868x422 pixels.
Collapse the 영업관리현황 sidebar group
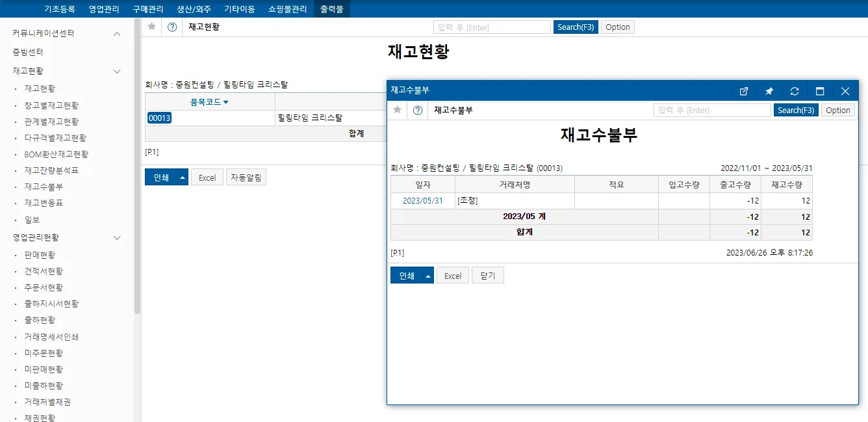[x=117, y=238]
